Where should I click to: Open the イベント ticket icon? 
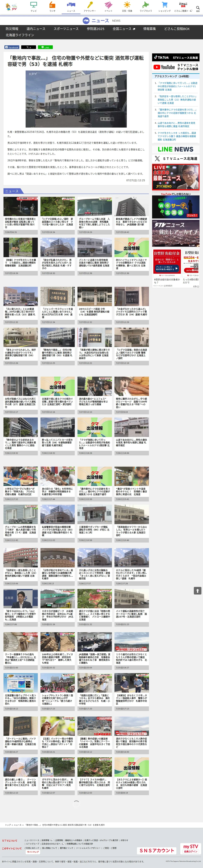[108, 7]
